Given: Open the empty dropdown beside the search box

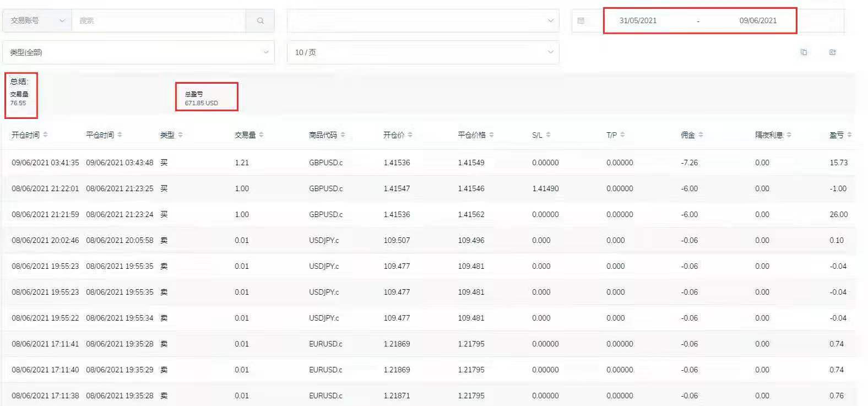Looking at the screenshot, I should 423,21.
